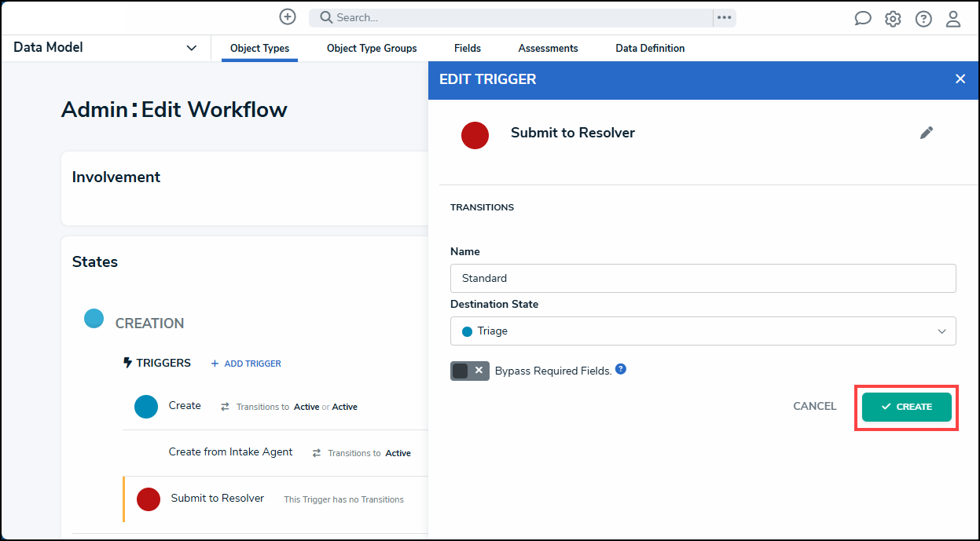
Task: Open the Data Model navigation dropdown
Action: [x=105, y=48]
